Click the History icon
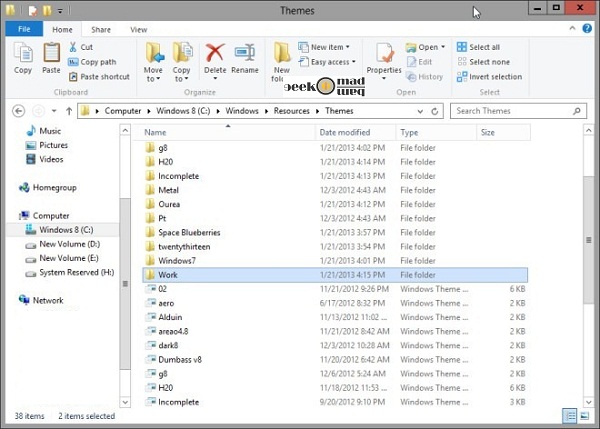This screenshot has height=429, width=600. (411, 77)
